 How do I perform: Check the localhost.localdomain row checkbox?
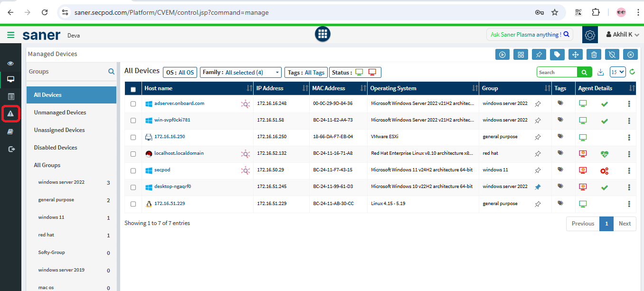tap(133, 154)
